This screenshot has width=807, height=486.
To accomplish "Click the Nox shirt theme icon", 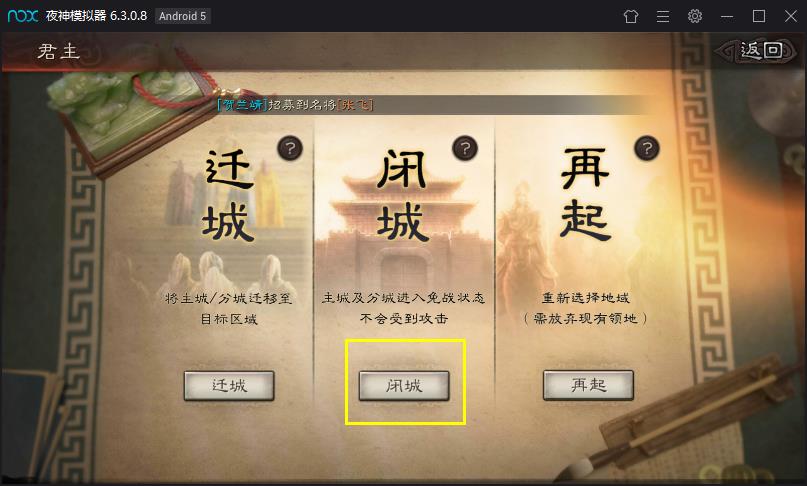I will 631,16.
